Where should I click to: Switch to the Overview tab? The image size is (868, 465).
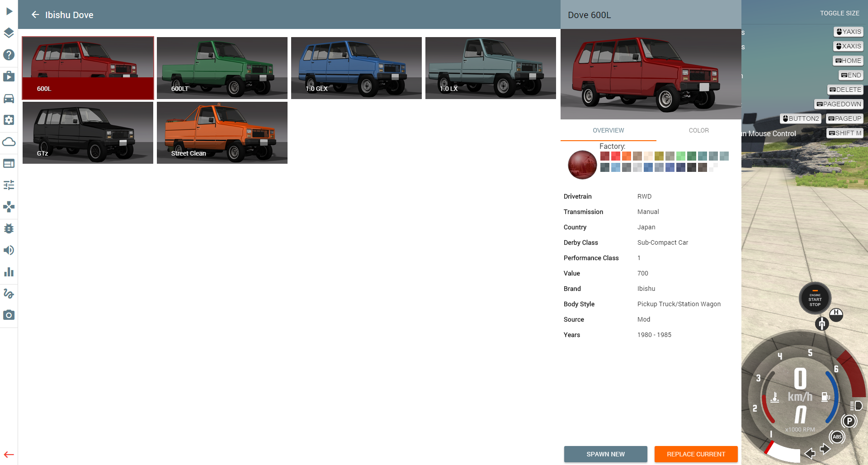tap(608, 130)
